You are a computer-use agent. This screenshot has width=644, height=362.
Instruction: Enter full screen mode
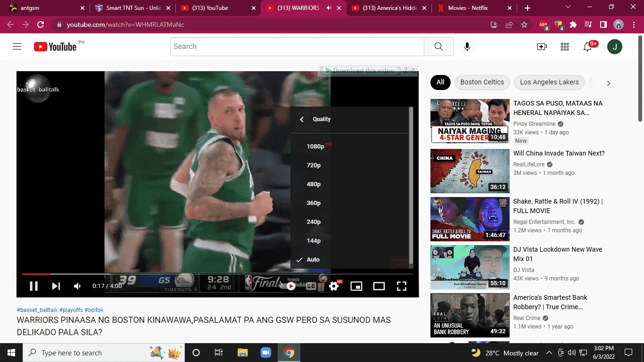click(401, 286)
